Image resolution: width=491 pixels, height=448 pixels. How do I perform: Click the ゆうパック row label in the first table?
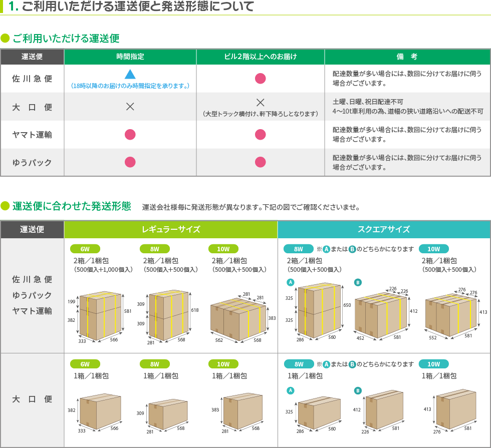pos(32,162)
